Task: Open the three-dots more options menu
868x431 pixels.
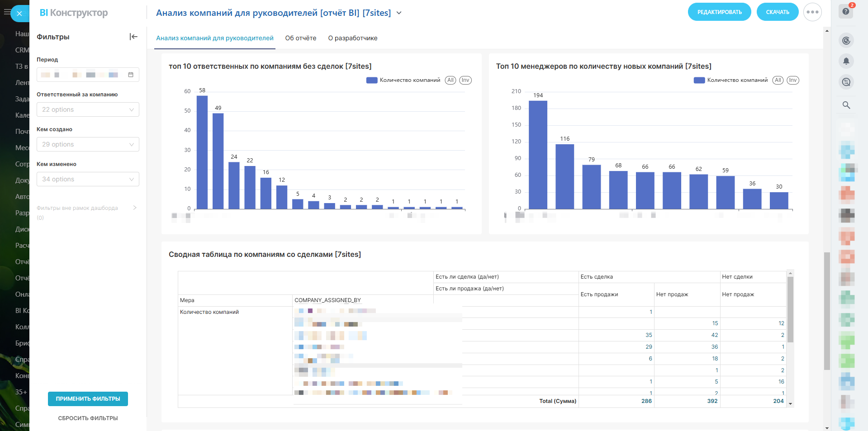Action: click(x=812, y=12)
